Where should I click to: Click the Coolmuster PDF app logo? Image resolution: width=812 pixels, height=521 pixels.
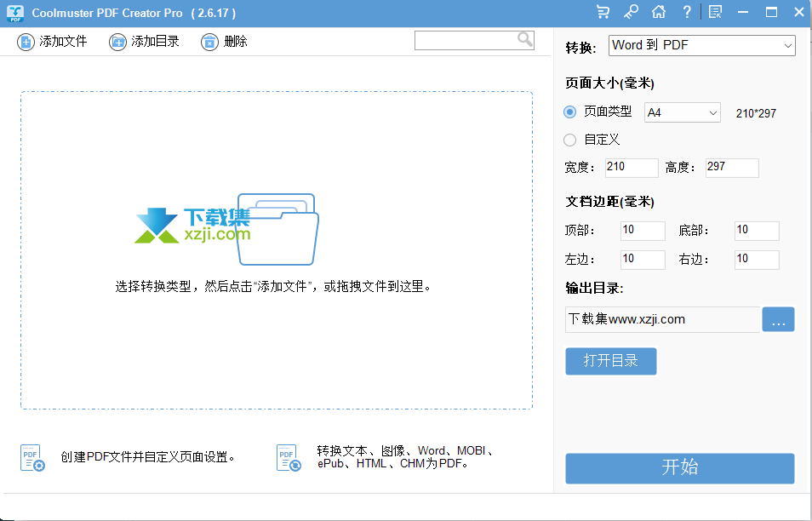15,13
